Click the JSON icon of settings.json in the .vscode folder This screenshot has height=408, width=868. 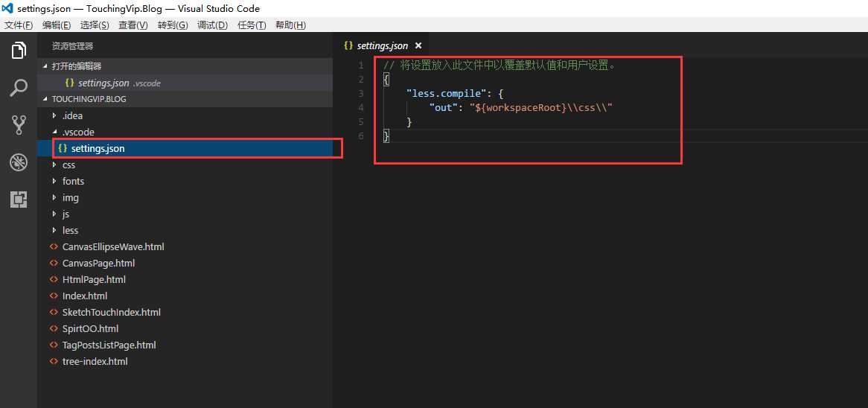63,148
